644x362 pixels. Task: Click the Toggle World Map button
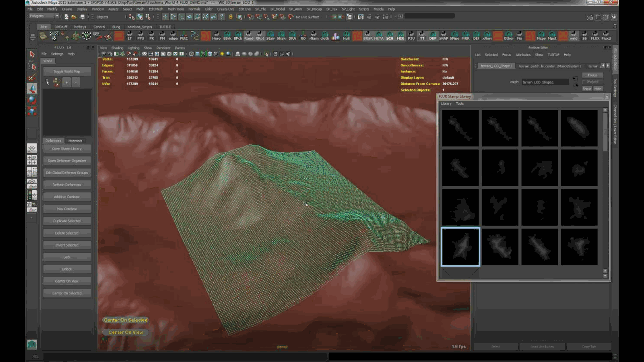[67, 71]
